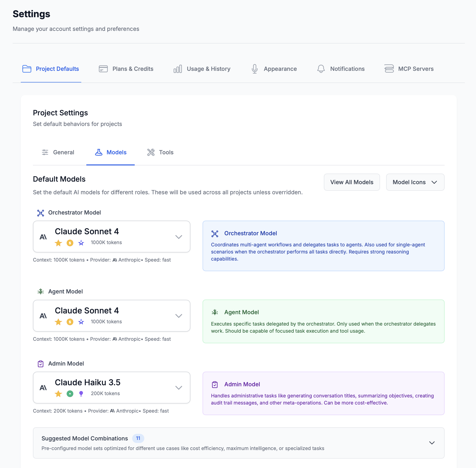Click the Orchestrator Model crossed-arrows icon
Viewport: 476px width, 468px height.
(41, 213)
